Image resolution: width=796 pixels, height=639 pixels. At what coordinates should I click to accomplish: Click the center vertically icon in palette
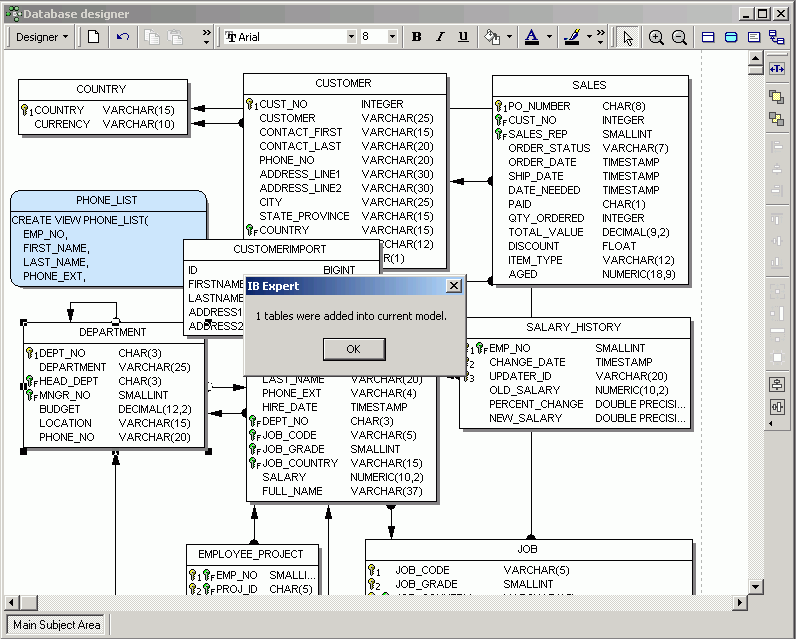[x=776, y=407]
